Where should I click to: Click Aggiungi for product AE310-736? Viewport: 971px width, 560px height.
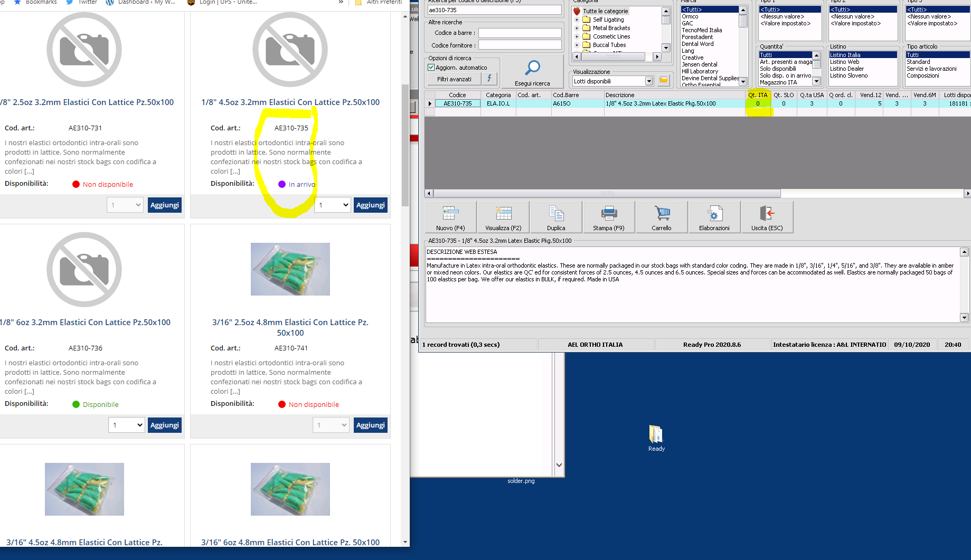tap(164, 425)
